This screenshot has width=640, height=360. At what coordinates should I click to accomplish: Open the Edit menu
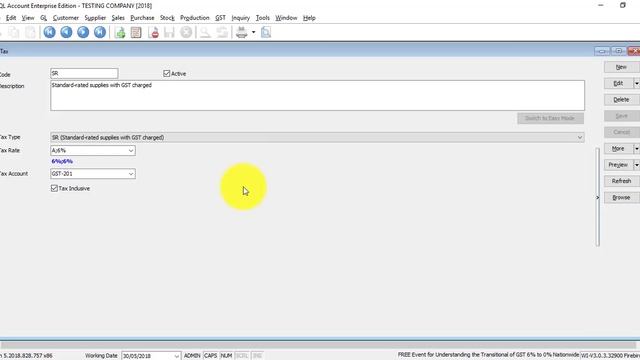(x=11, y=18)
